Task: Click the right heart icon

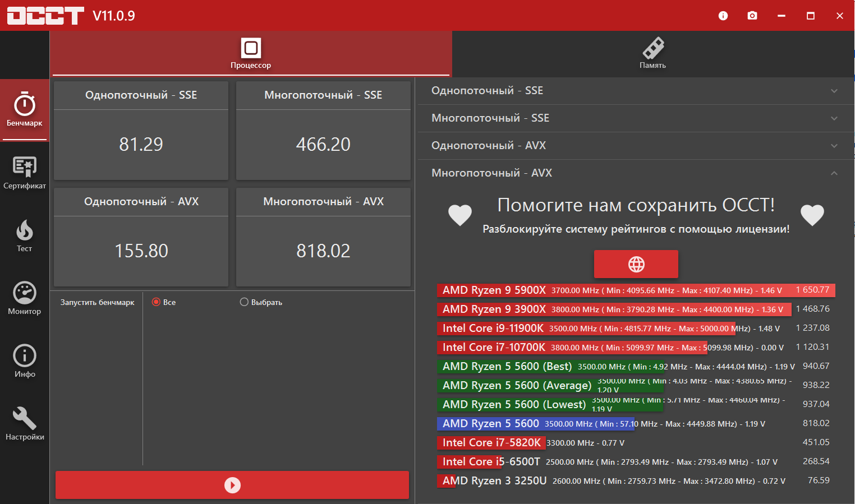Action: [812, 215]
